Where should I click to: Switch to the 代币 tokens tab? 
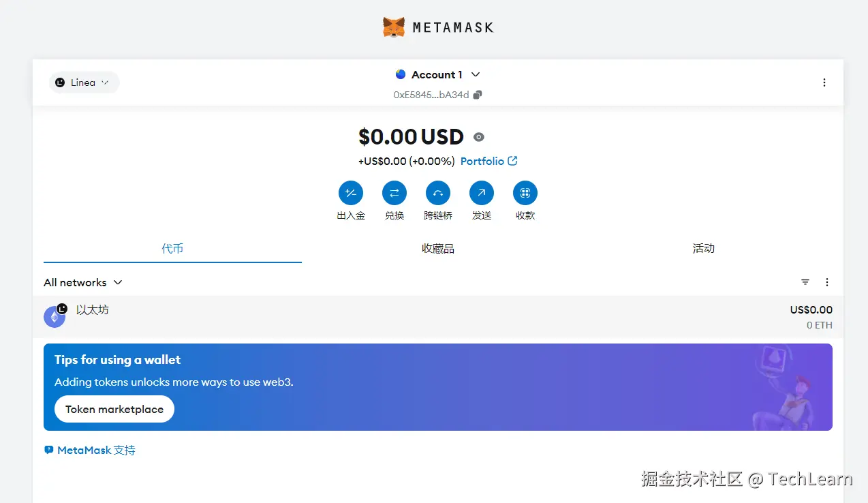(172, 249)
